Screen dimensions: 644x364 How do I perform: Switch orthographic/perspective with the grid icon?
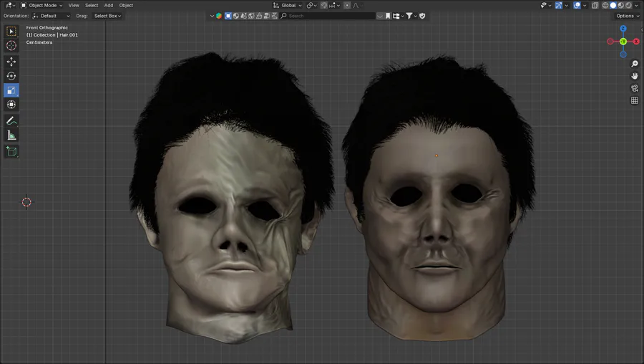pos(635,100)
